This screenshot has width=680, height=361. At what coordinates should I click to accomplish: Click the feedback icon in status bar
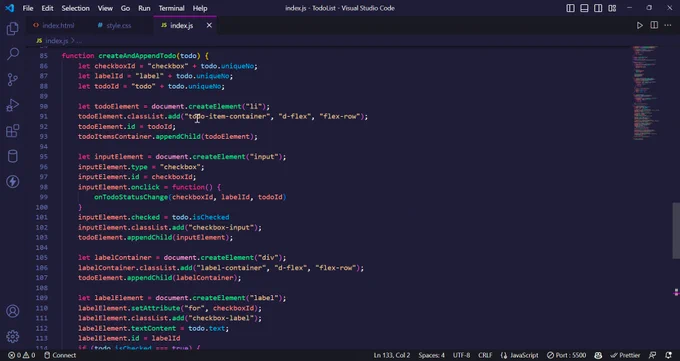coord(653,355)
